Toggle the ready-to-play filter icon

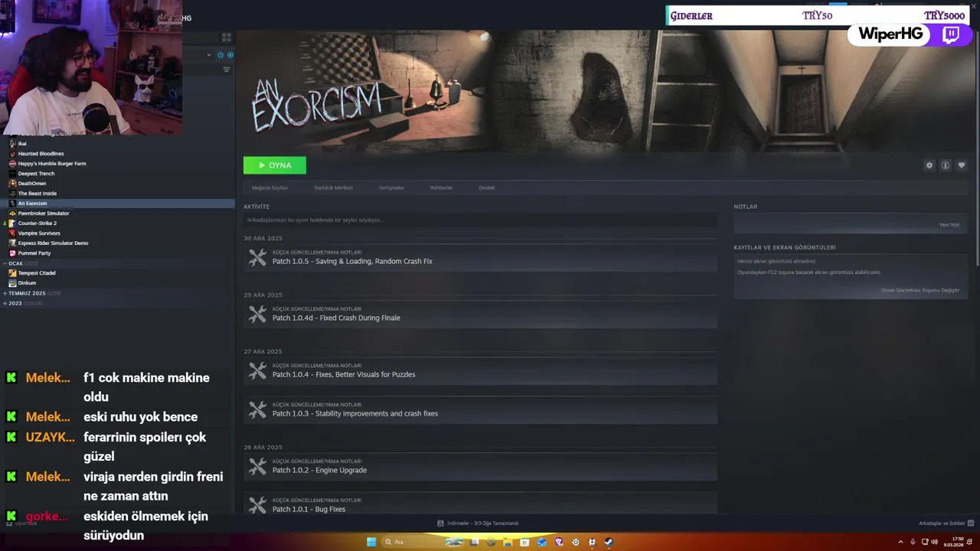click(x=230, y=55)
